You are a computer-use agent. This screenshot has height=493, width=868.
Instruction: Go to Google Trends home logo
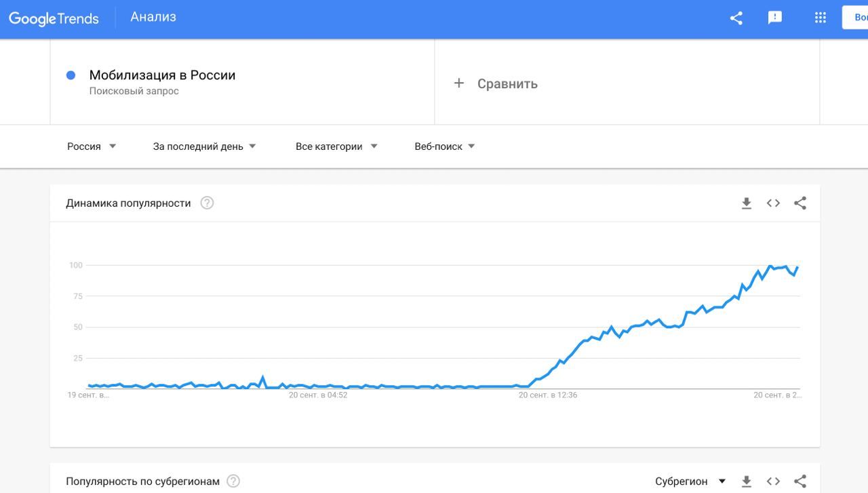(54, 18)
